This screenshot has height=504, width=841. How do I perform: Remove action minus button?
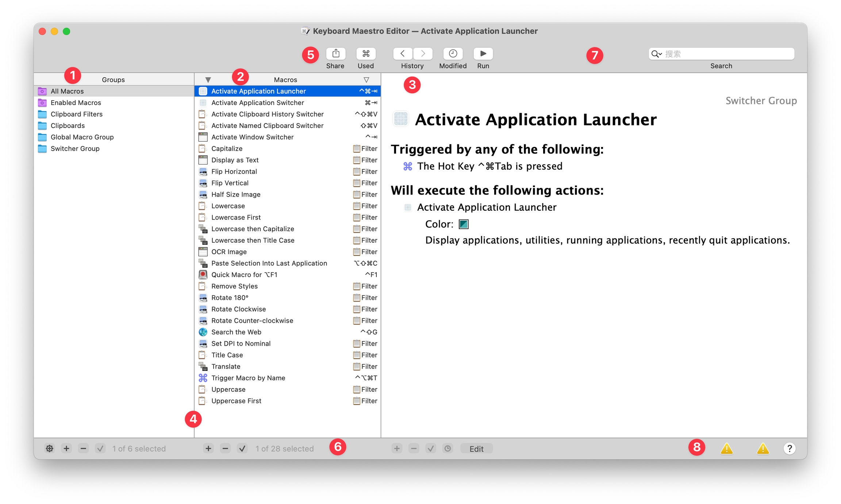pos(414,448)
